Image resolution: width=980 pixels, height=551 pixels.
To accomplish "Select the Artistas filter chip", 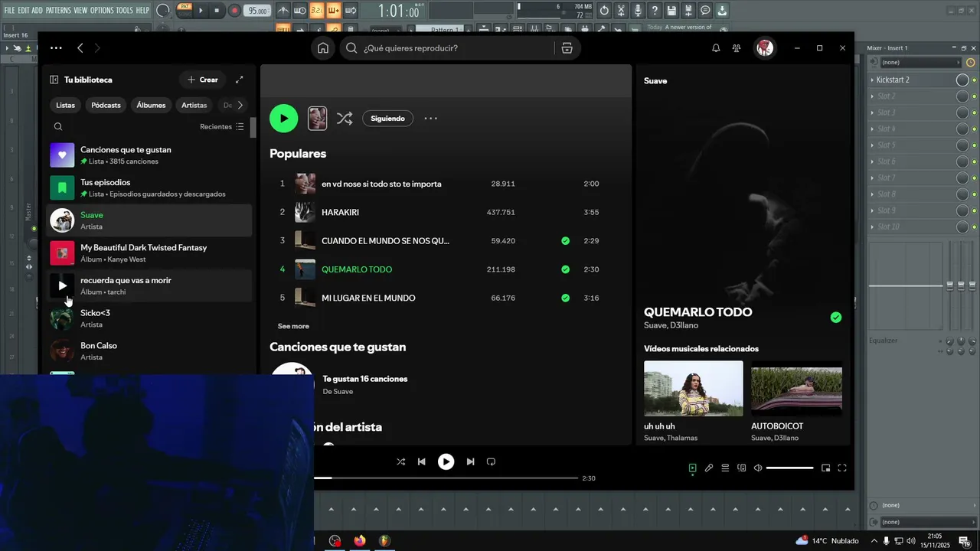I will point(194,106).
